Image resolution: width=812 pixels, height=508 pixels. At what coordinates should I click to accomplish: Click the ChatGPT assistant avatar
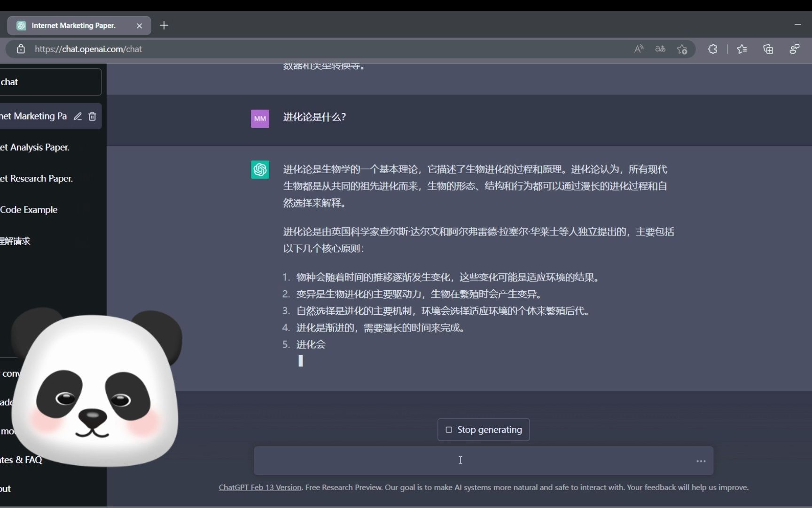(260, 170)
